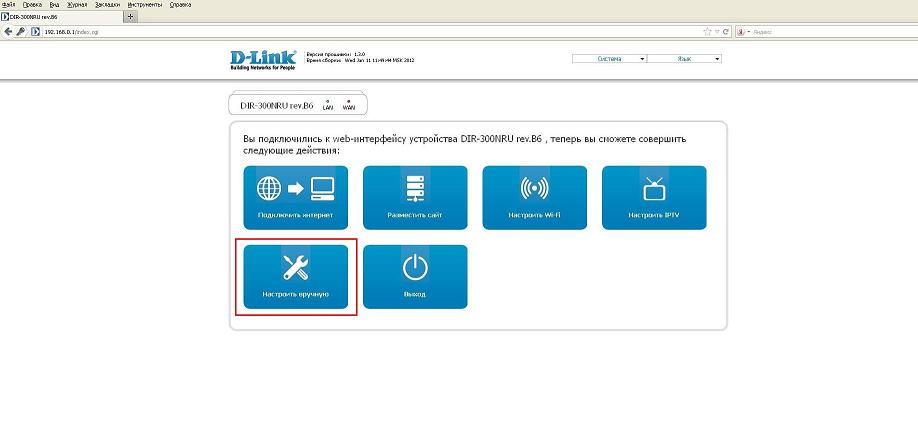This screenshot has height=438, width=918.
Task: Open the Журнал menu
Action: click(76, 4)
